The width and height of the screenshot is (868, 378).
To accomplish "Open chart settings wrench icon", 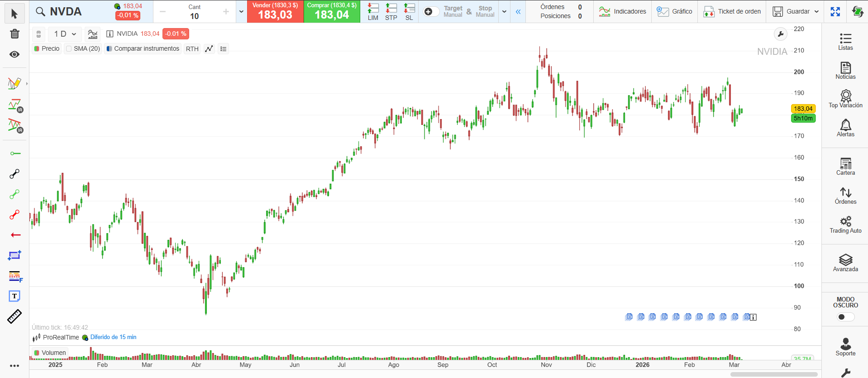I will click(780, 34).
